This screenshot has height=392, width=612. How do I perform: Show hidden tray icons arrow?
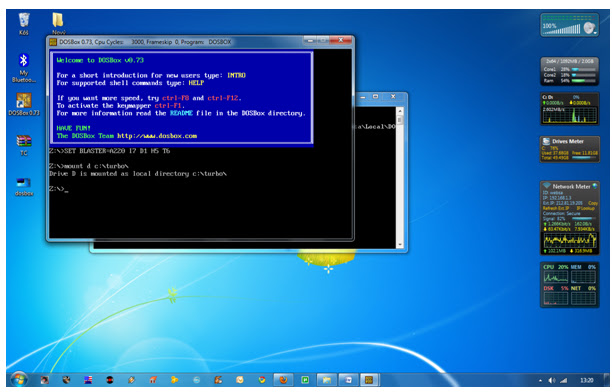click(540, 380)
